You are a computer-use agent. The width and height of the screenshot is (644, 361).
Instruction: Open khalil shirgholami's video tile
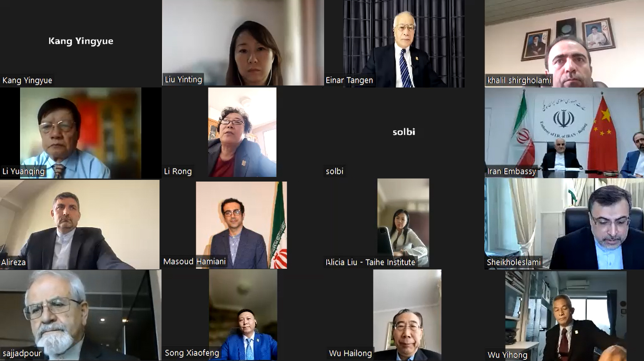coord(564,43)
